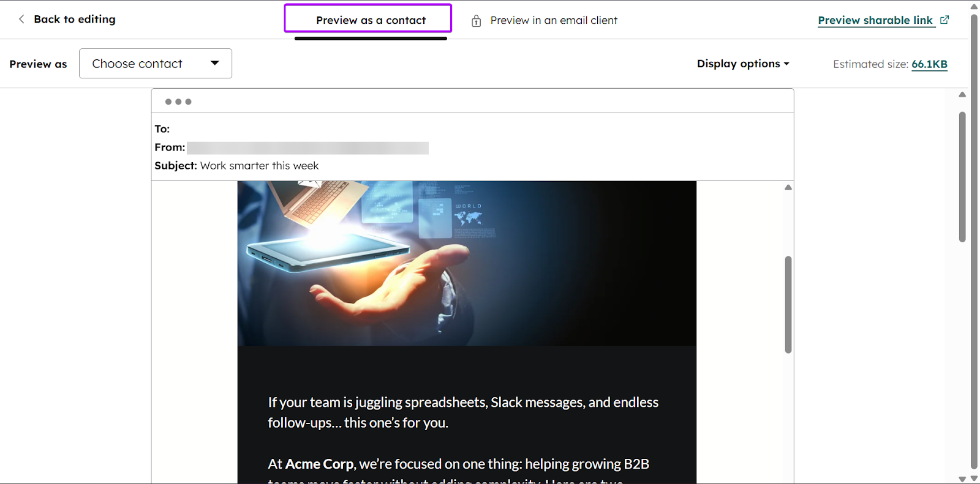Click the external link icon next to sharable link
This screenshot has width=980, height=484.
944,20
